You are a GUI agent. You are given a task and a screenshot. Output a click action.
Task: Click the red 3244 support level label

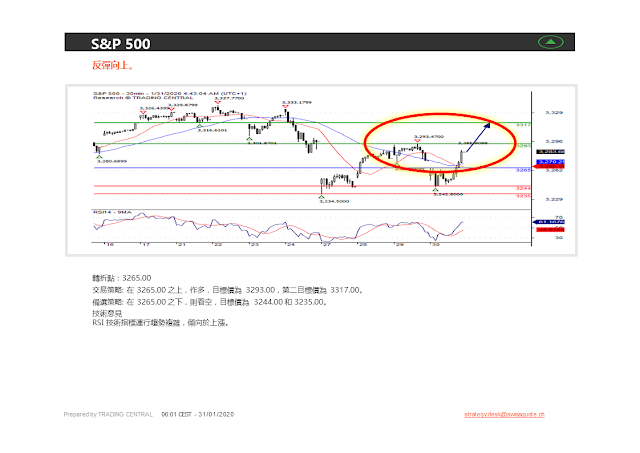523,188
